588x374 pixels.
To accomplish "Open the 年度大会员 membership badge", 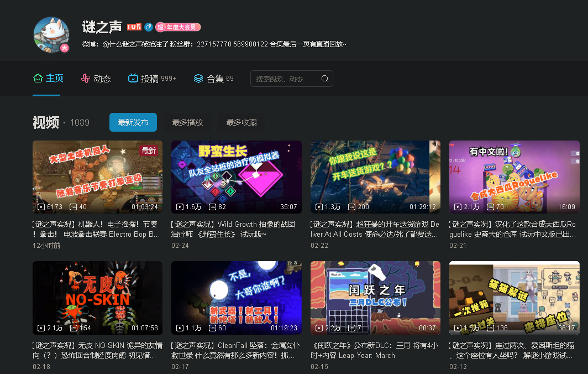I will click(x=178, y=27).
